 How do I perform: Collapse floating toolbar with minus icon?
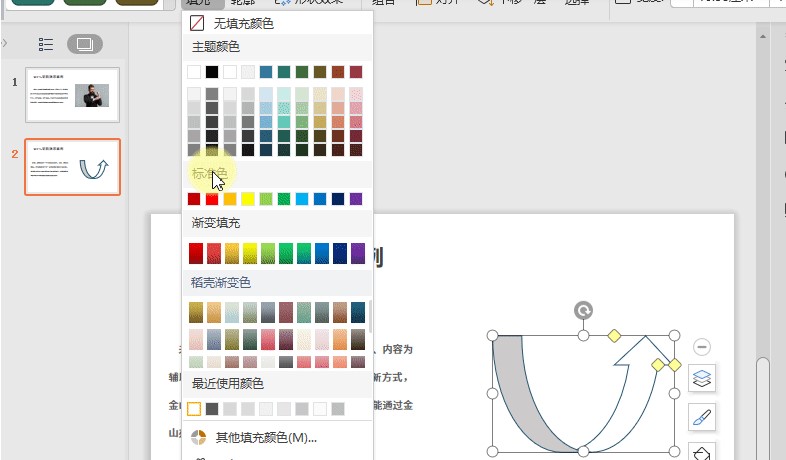[x=702, y=347]
